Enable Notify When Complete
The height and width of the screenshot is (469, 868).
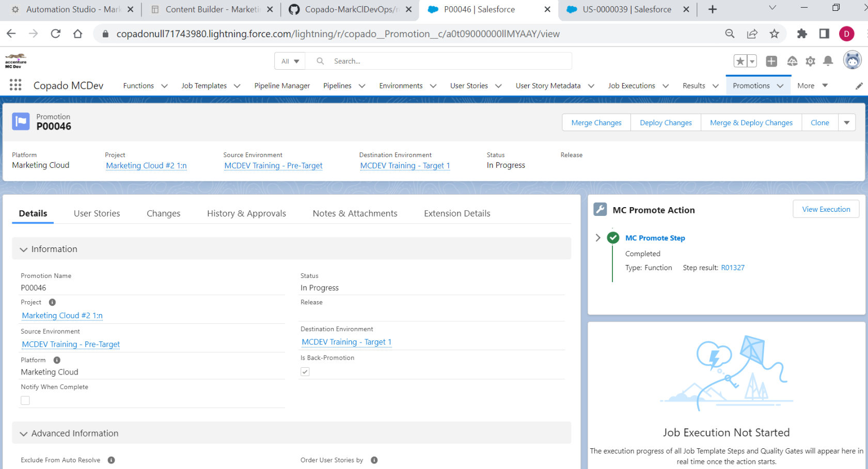click(25, 400)
